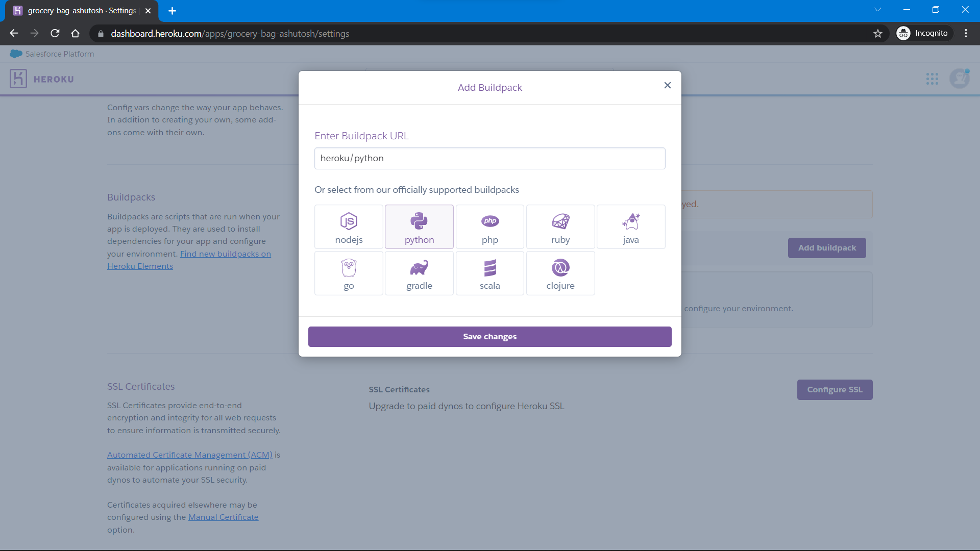Bookmark this page with the star
Viewport: 980px width, 551px height.
point(877,33)
